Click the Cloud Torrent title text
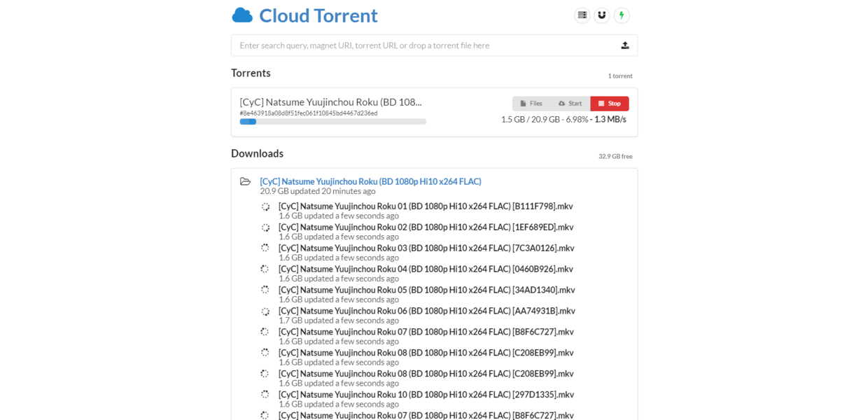868x420 pixels. tap(318, 15)
